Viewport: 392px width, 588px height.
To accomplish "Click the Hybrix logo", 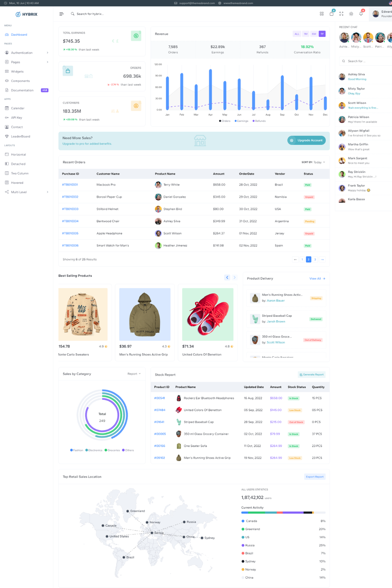I will point(27,14).
